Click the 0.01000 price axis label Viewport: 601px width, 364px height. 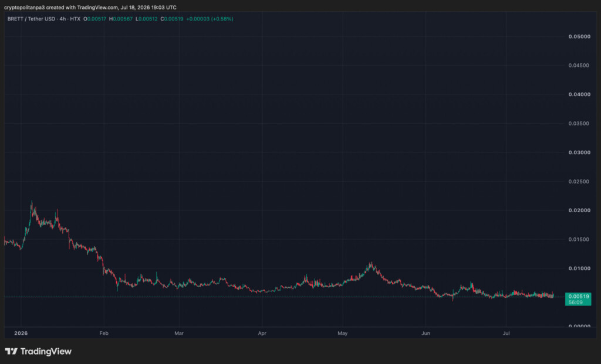(x=579, y=268)
